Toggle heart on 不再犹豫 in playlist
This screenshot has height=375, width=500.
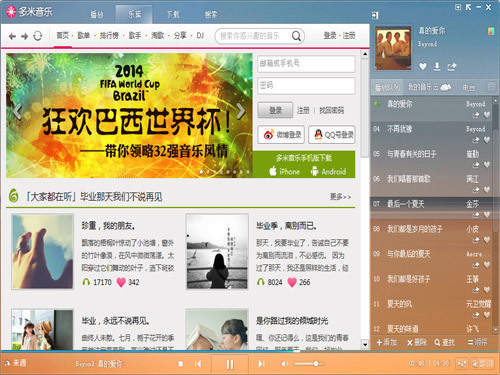tap(487, 140)
